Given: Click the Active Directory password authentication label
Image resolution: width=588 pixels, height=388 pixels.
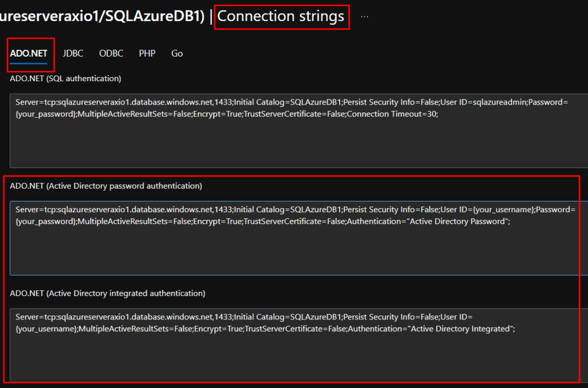Looking at the screenshot, I should coord(106,186).
